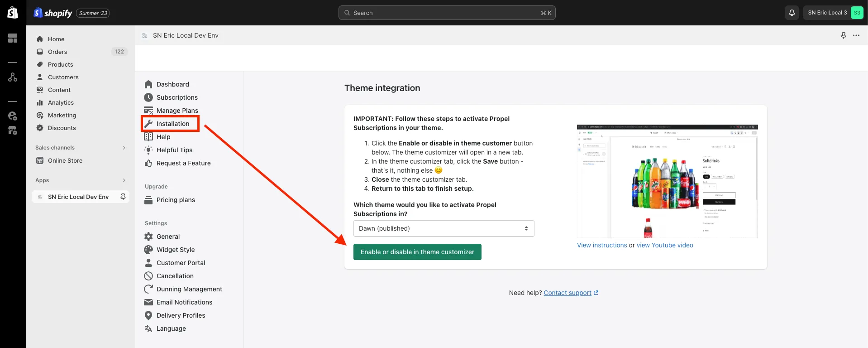This screenshot has height=348, width=868.
Task: Click the Shopify bag logo icon
Action: tap(13, 12)
